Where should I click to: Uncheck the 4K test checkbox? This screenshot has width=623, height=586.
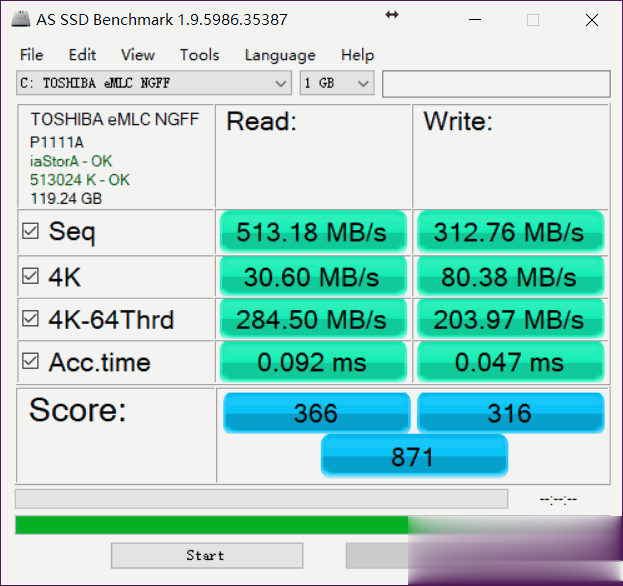(x=30, y=276)
